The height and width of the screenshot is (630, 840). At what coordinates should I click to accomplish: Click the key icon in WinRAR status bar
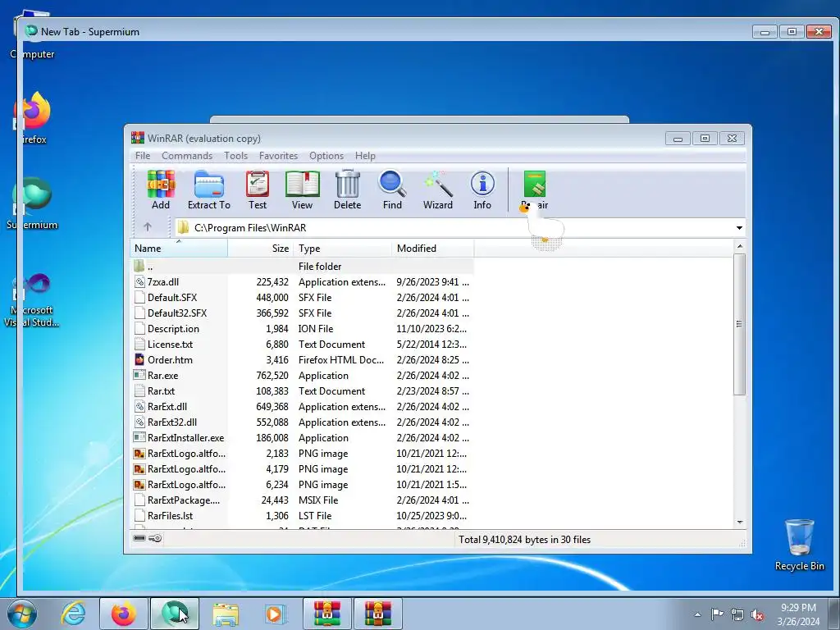(x=155, y=538)
